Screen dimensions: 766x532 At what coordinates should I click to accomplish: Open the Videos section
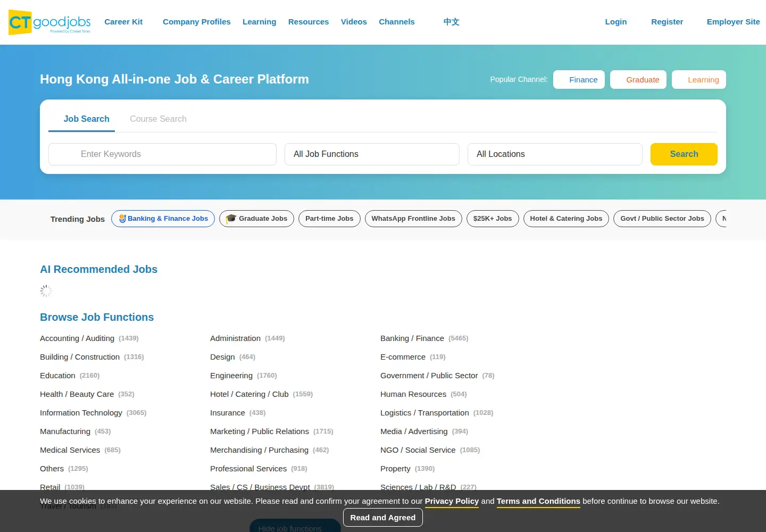[x=354, y=22]
